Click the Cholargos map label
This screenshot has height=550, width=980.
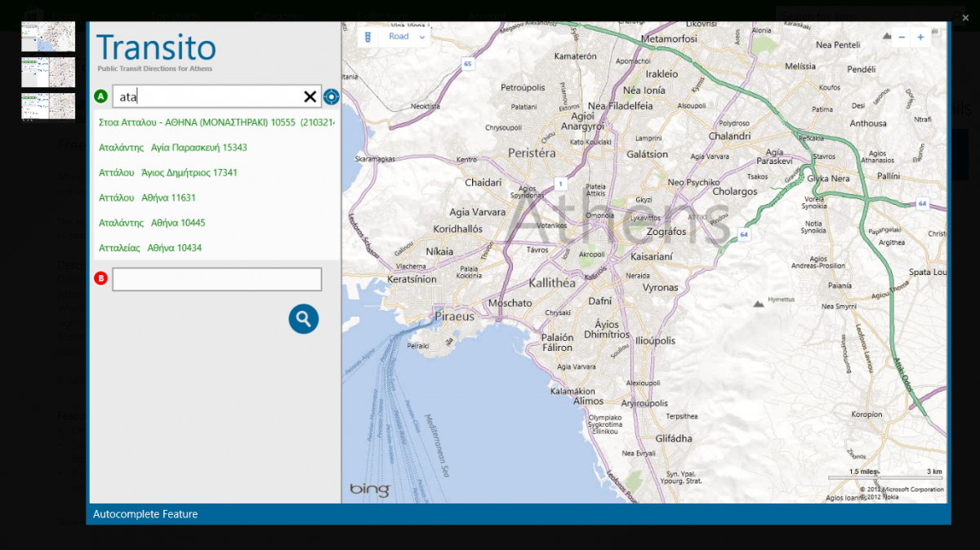click(735, 192)
